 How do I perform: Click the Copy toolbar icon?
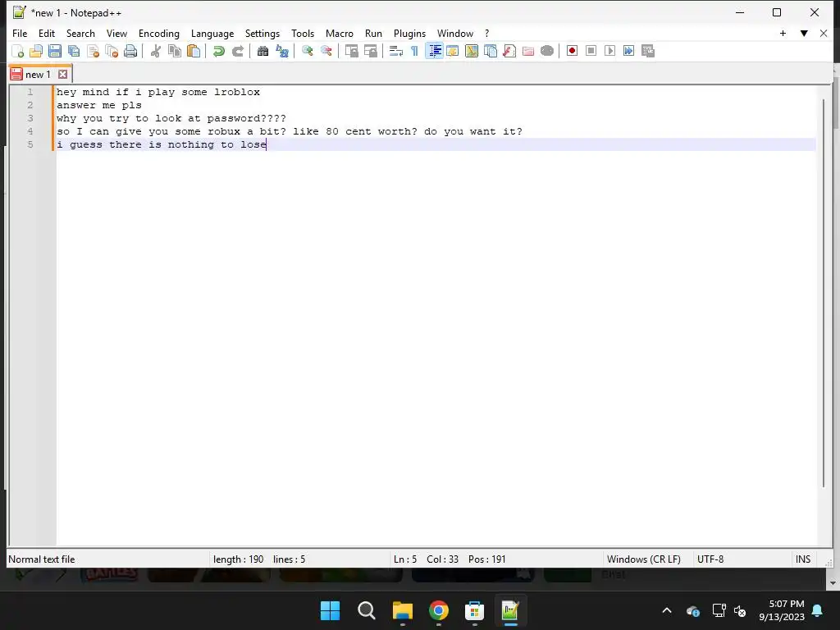point(175,52)
